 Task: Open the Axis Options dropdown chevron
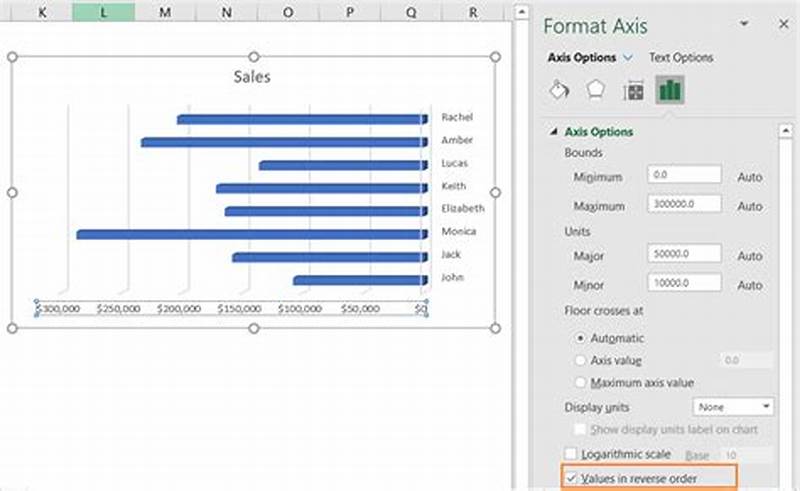click(x=628, y=58)
